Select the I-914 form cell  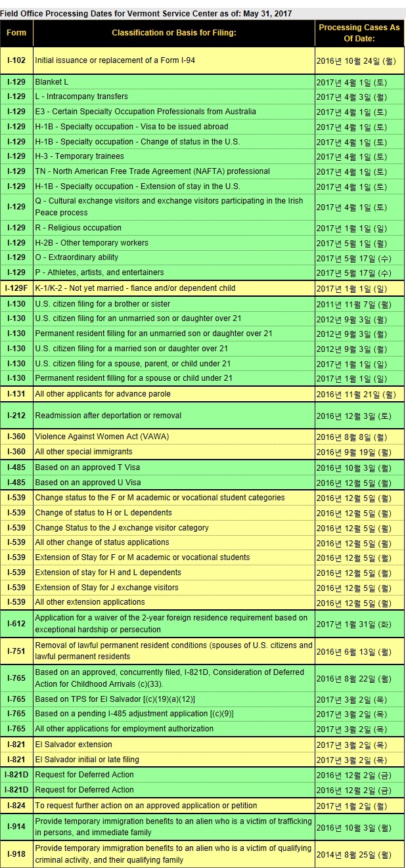coord(16,827)
